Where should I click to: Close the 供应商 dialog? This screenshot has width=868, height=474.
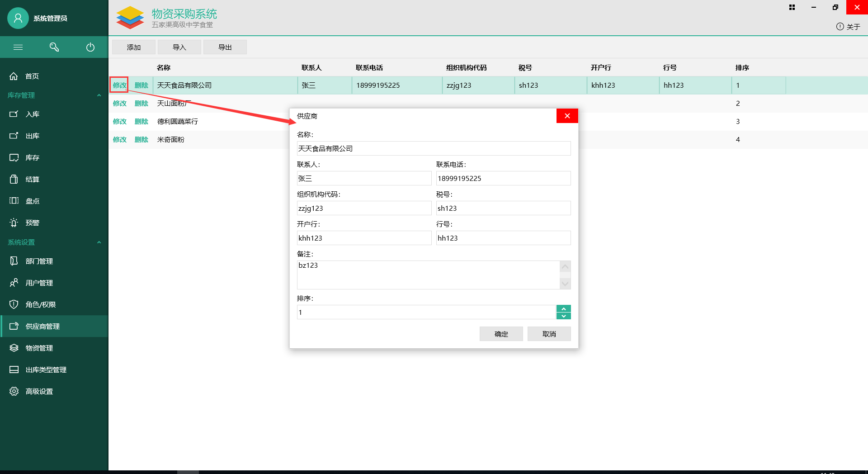coord(567,116)
